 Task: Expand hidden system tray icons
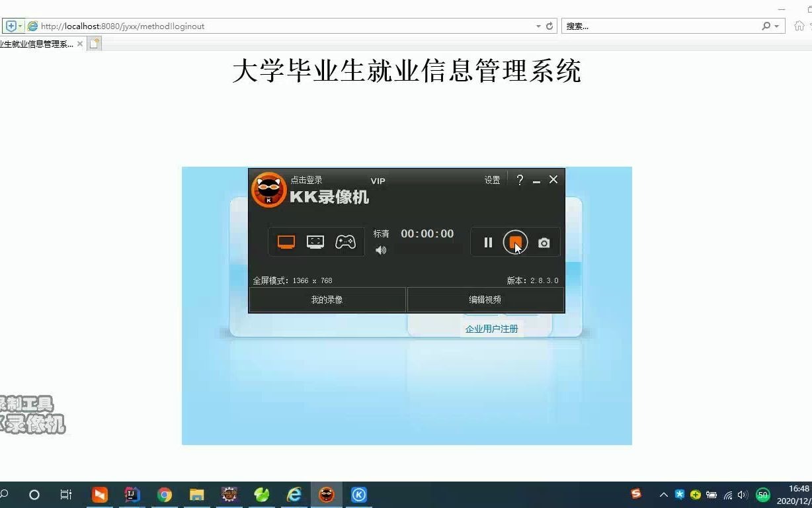pyautogui.click(x=663, y=494)
